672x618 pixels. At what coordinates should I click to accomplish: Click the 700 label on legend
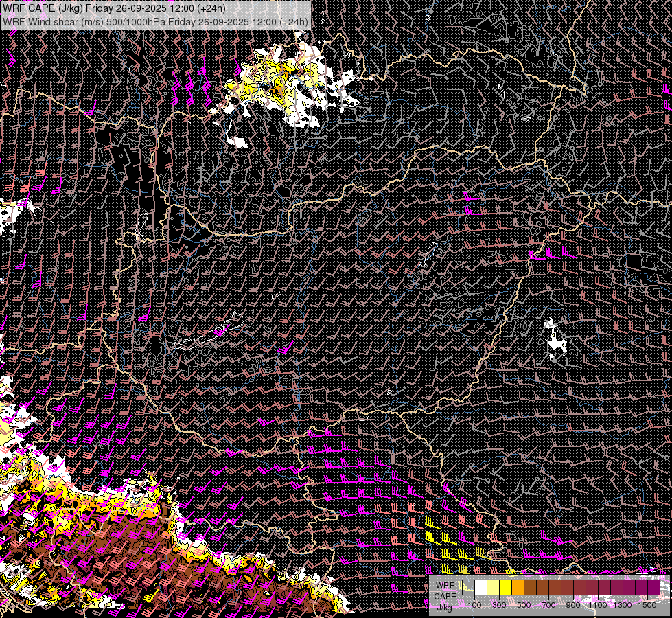[x=548, y=605]
